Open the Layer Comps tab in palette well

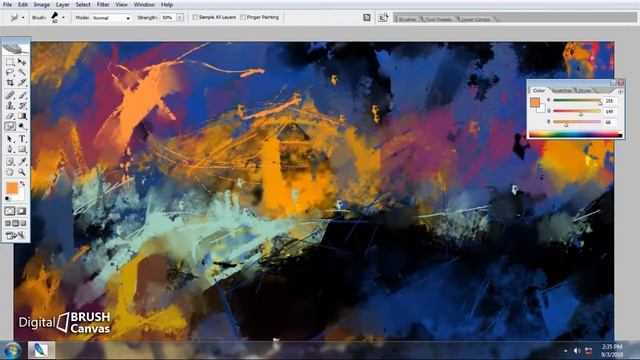[475, 19]
